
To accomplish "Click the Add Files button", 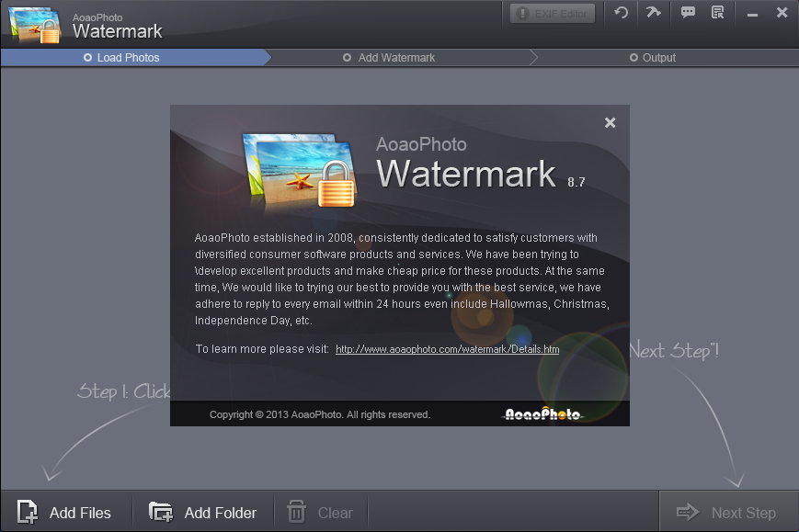I will point(64,513).
